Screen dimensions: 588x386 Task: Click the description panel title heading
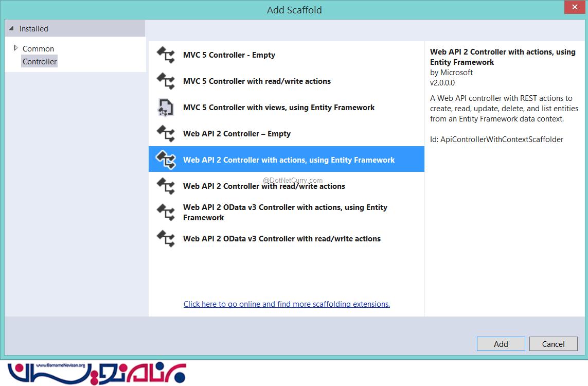click(x=503, y=57)
